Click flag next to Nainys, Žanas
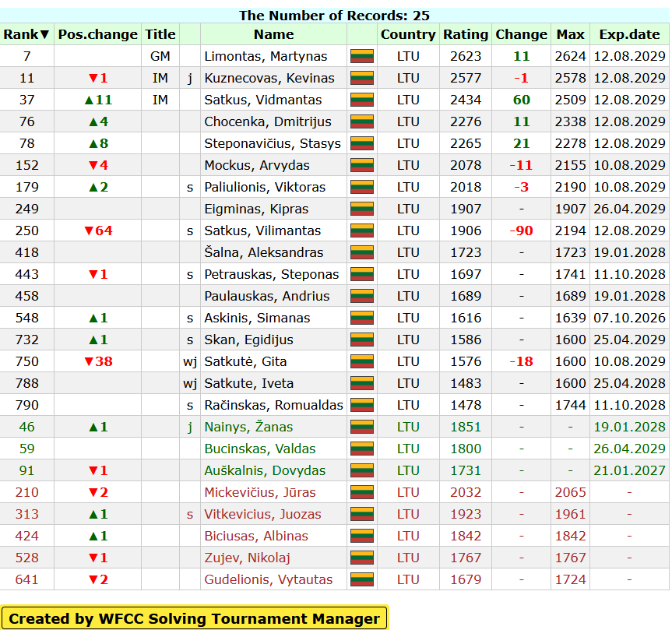 (362, 427)
